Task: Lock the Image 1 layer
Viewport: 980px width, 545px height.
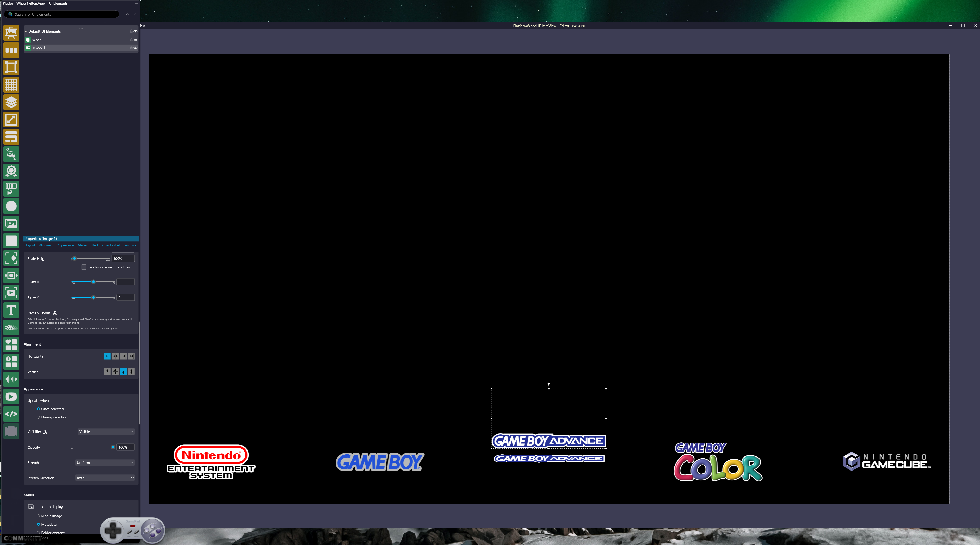Action: (131, 47)
